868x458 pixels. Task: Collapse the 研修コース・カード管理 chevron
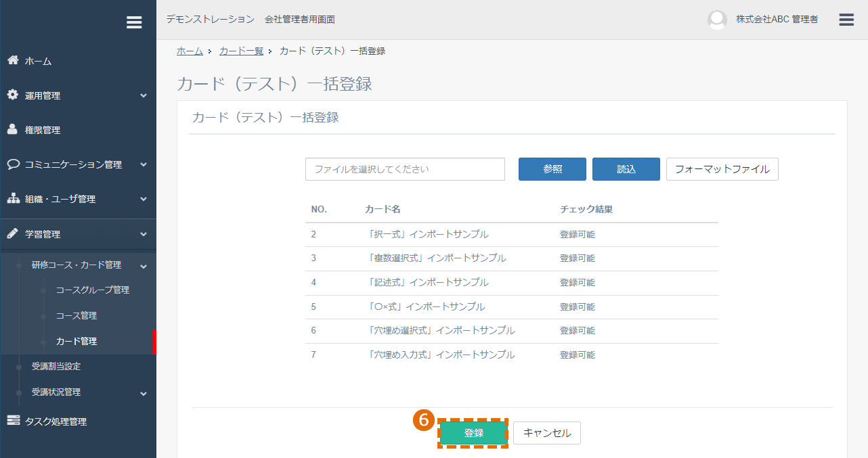coord(144,266)
